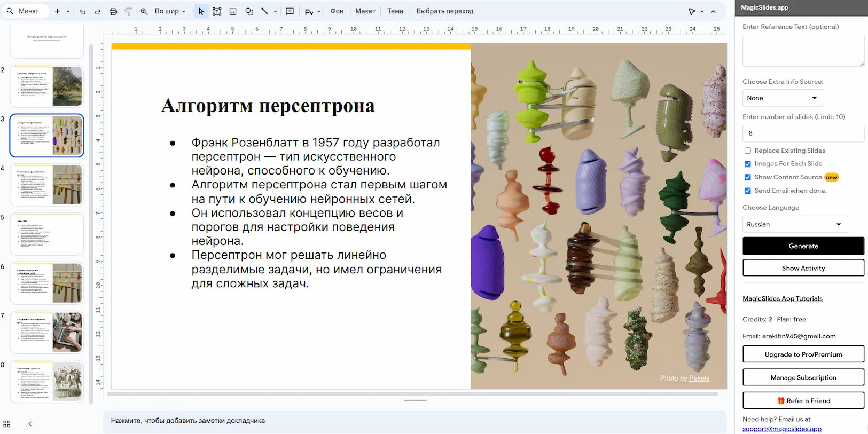Click the slide image of colorful objects
Viewport: 868px width, 434px height.
point(598,216)
